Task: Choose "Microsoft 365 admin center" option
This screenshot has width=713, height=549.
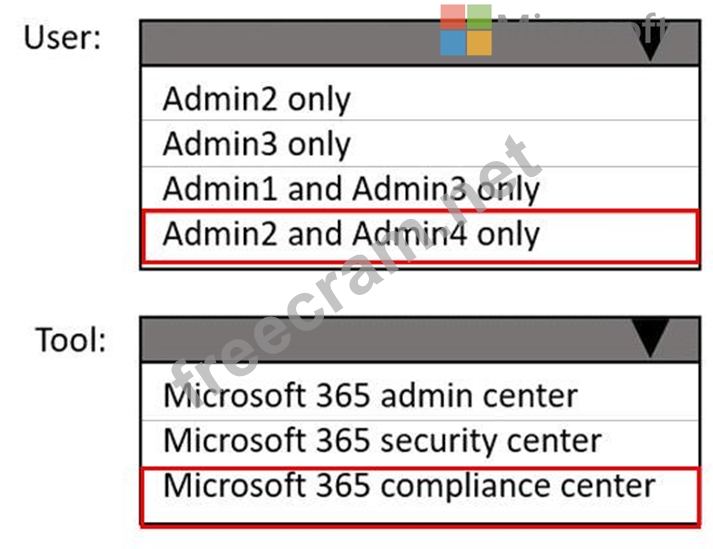Action: click(370, 395)
